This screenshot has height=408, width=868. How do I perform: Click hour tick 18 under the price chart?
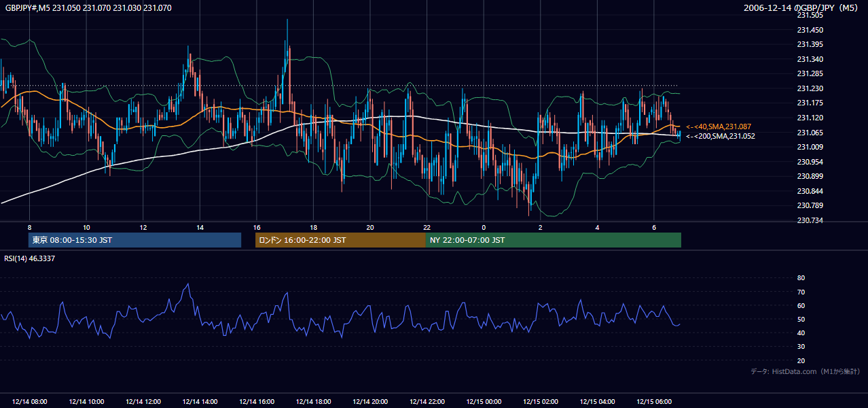(x=313, y=227)
